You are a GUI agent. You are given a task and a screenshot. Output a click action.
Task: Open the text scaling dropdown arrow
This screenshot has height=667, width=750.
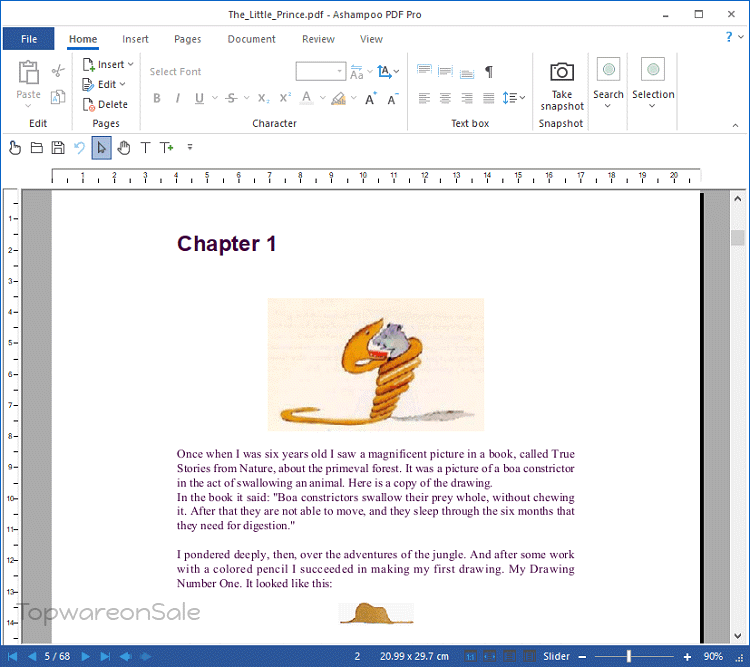click(397, 72)
